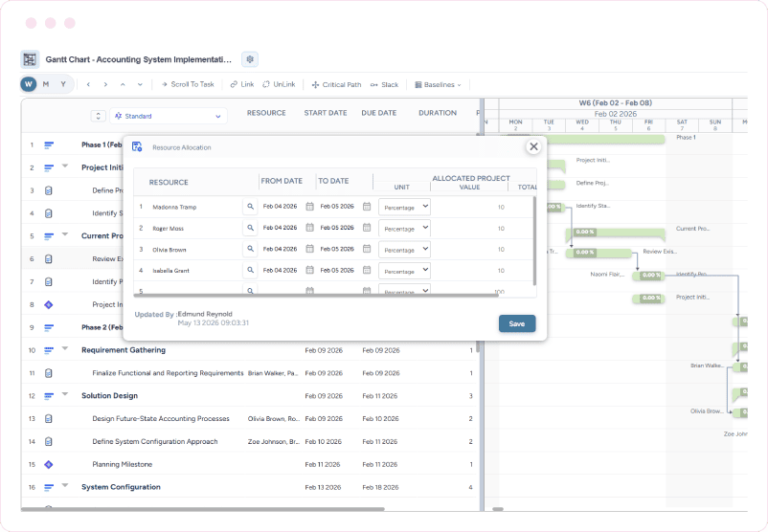Click the milestone diamond icon in row 8
The image size is (768, 532).
(x=49, y=304)
